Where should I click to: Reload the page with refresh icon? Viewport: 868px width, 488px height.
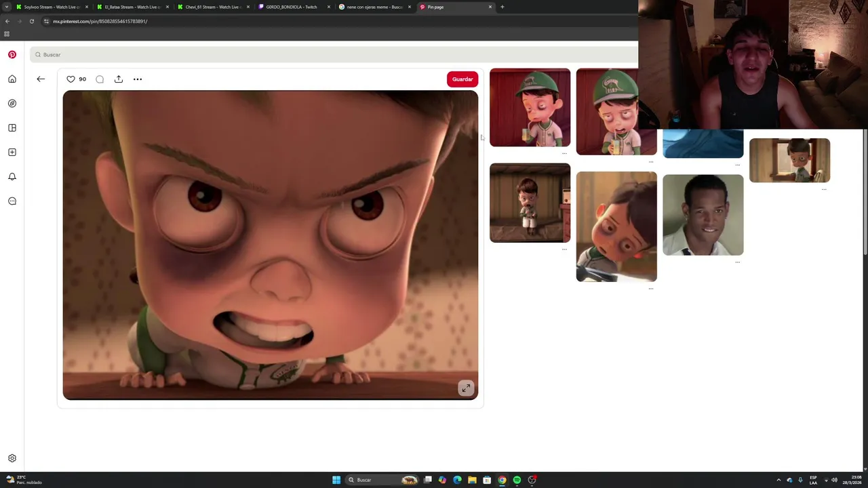click(x=31, y=21)
